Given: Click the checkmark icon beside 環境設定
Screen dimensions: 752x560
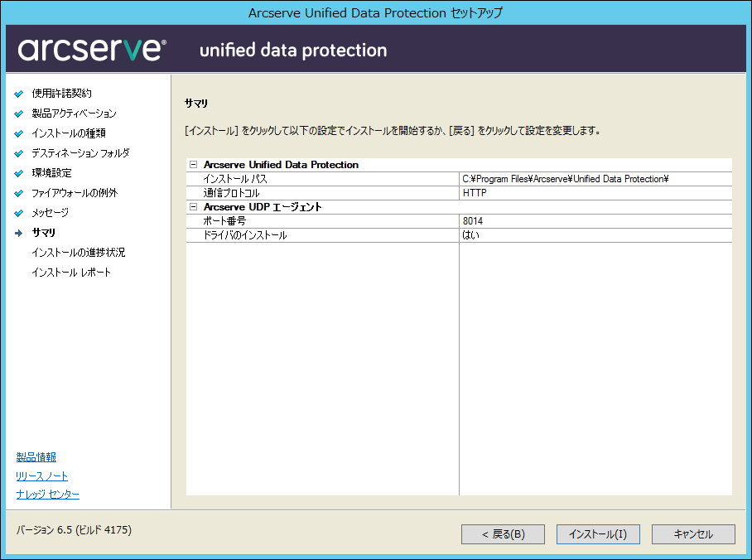Looking at the screenshot, I should pos(19,173).
